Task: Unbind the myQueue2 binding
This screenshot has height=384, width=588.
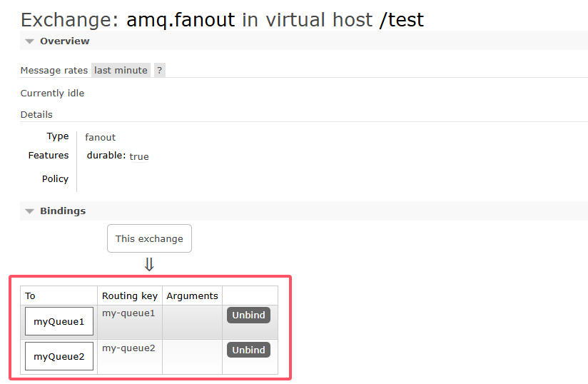Action: pyautogui.click(x=248, y=350)
